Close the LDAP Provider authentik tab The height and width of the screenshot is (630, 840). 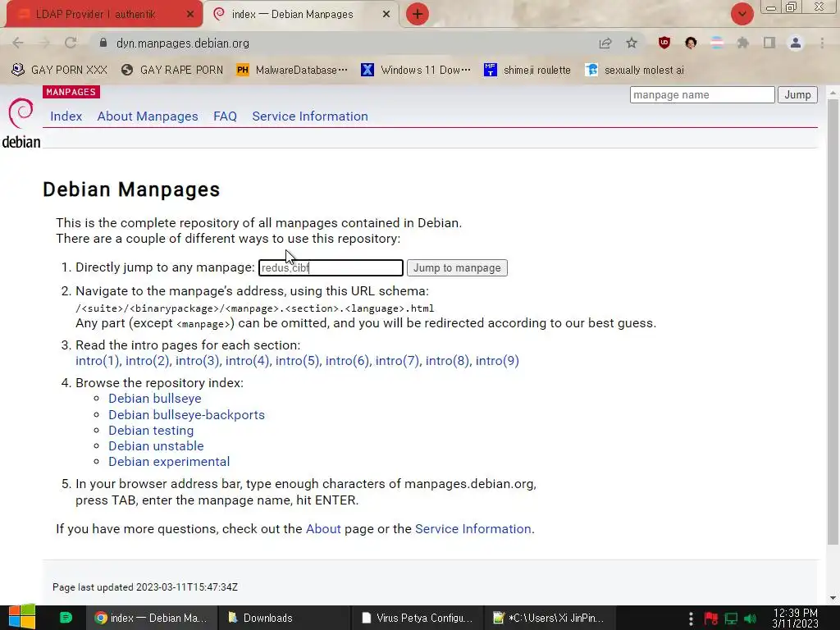[x=189, y=15]
